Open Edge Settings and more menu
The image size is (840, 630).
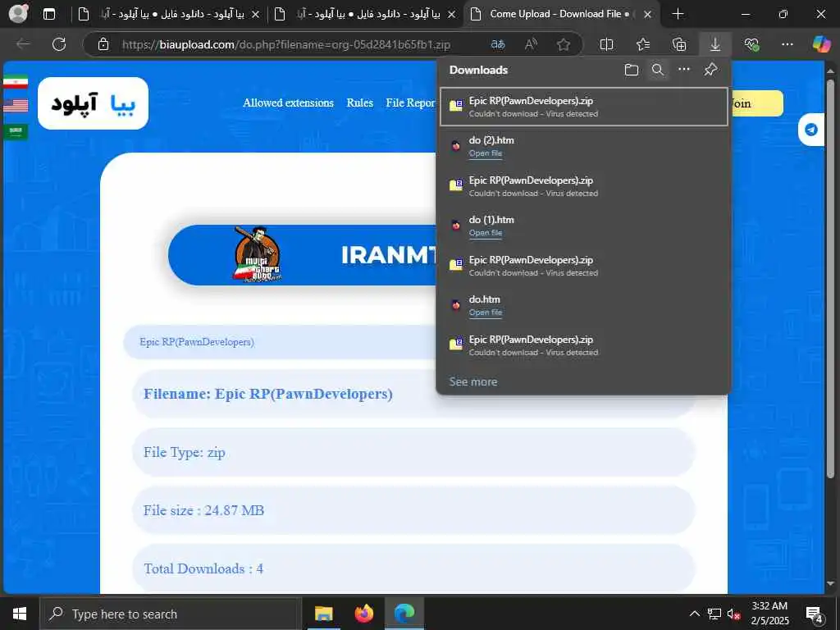coord(787,44)
